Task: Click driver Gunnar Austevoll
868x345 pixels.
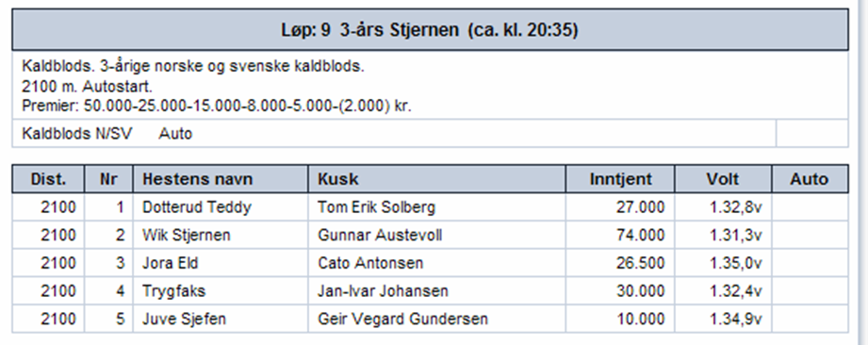Action: pos(380,236)
